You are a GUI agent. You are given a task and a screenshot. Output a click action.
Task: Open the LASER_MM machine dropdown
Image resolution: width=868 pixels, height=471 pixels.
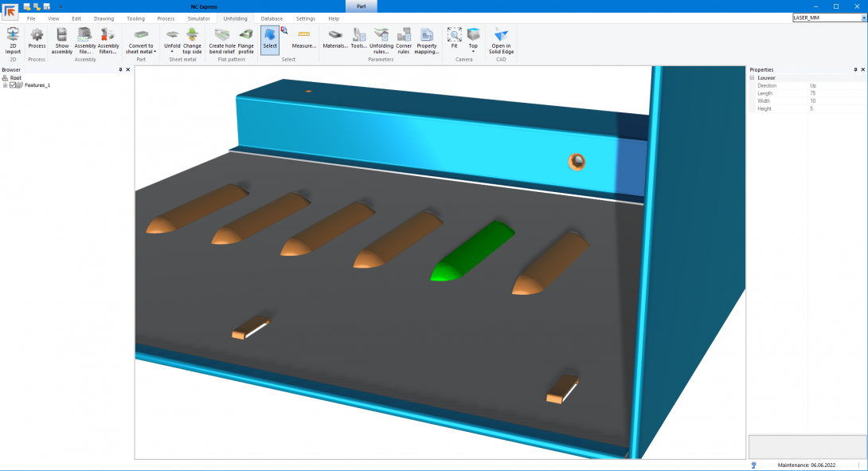click(864, 18)
